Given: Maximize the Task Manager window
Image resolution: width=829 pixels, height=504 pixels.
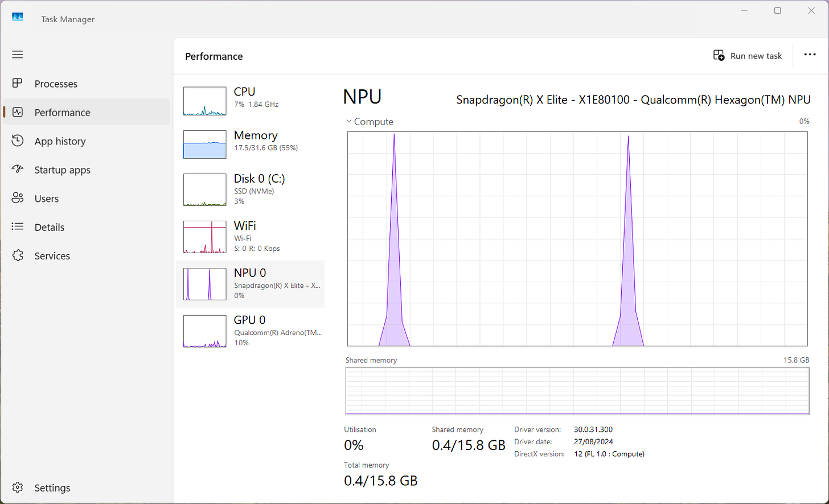Looking at the screenshot, I should coord(778,11).
